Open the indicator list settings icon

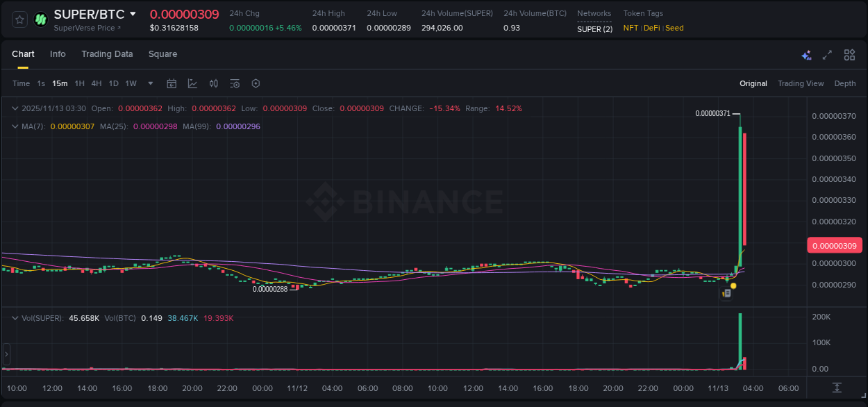pyautogui.click(x=234, y=83)
